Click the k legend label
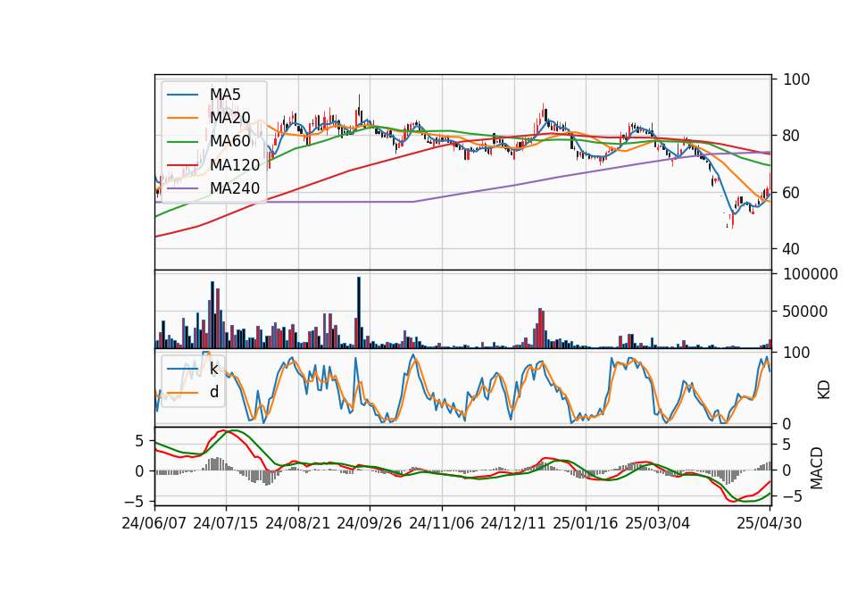This screenshot has height=616, width=857. click(x=213, y=369)
